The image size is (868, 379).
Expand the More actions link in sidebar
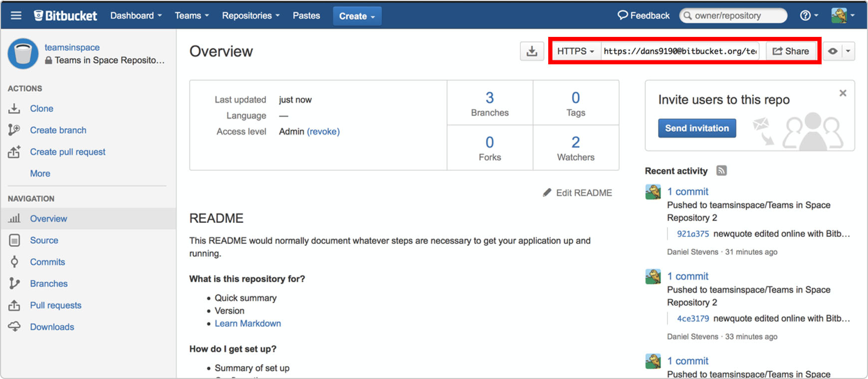pos(40,174)
